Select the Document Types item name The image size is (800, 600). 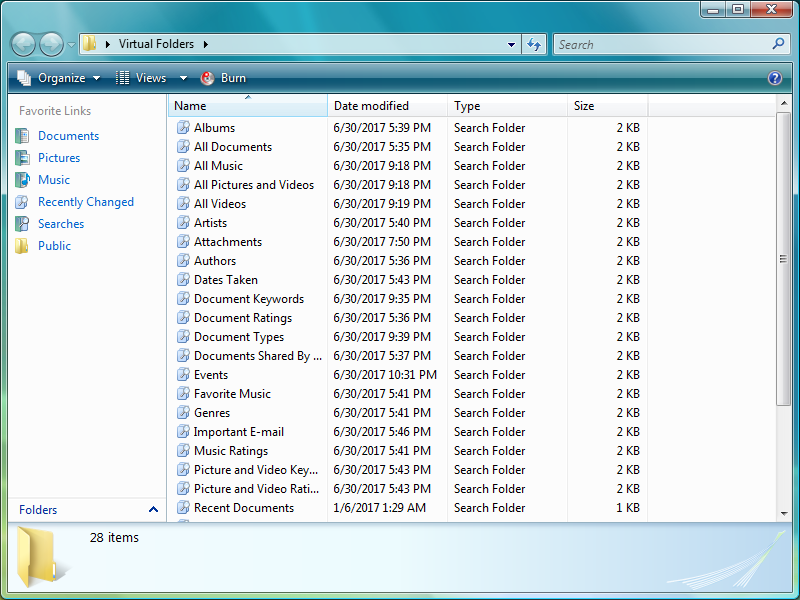[x=239, y=337]
